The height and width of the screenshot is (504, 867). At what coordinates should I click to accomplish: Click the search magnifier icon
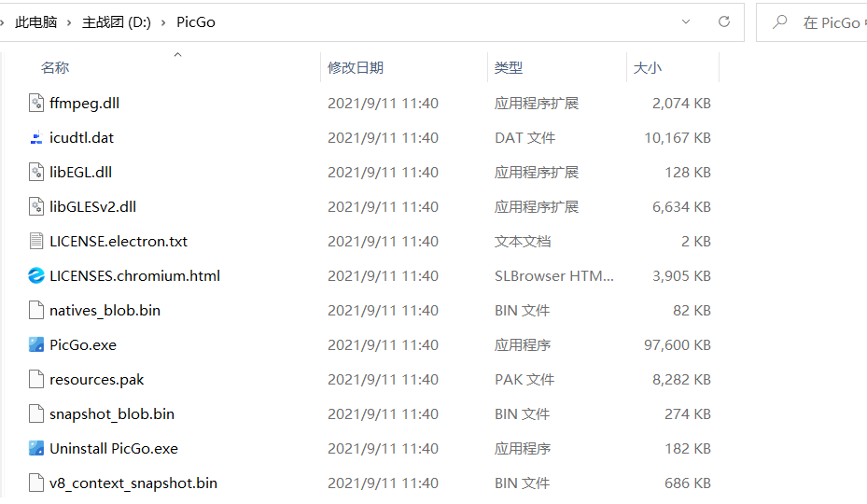(x=779, y=21)
